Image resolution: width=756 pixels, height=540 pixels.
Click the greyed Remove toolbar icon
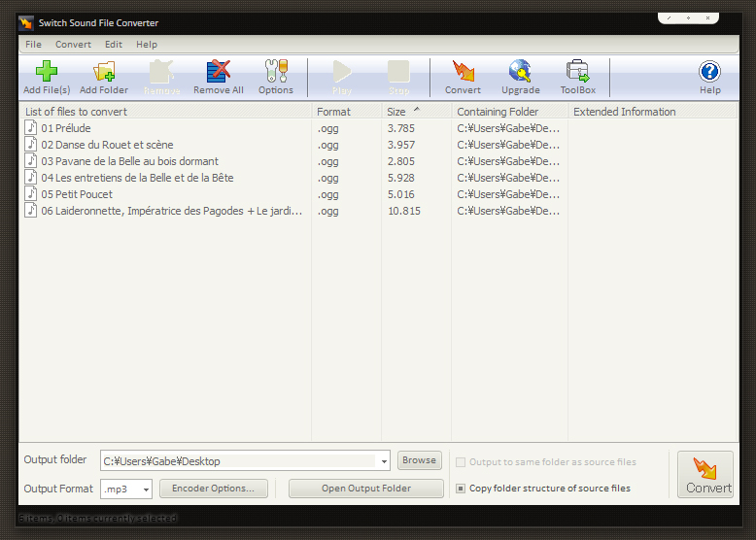(161, 71)
